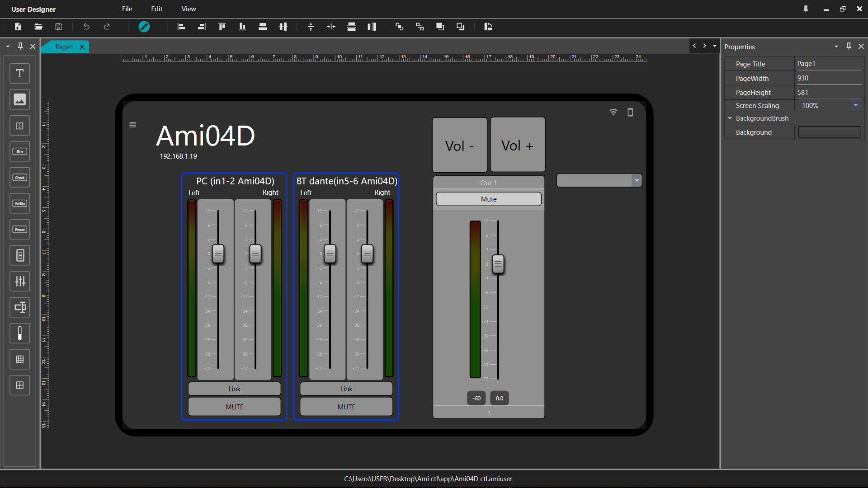Toggle the teal ruler button
The height and width of the screenshot is (488, 868).
click(x=144, y=27)
